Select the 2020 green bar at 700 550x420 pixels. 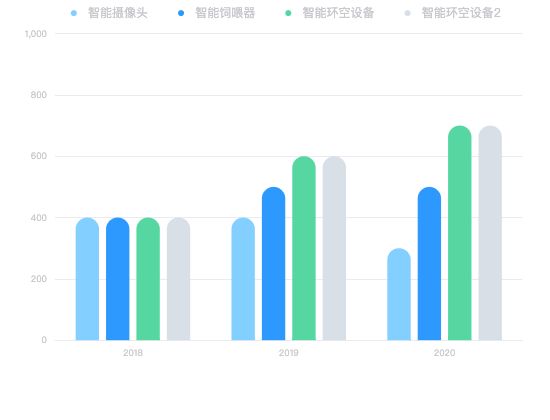click(x=460, y=233)
